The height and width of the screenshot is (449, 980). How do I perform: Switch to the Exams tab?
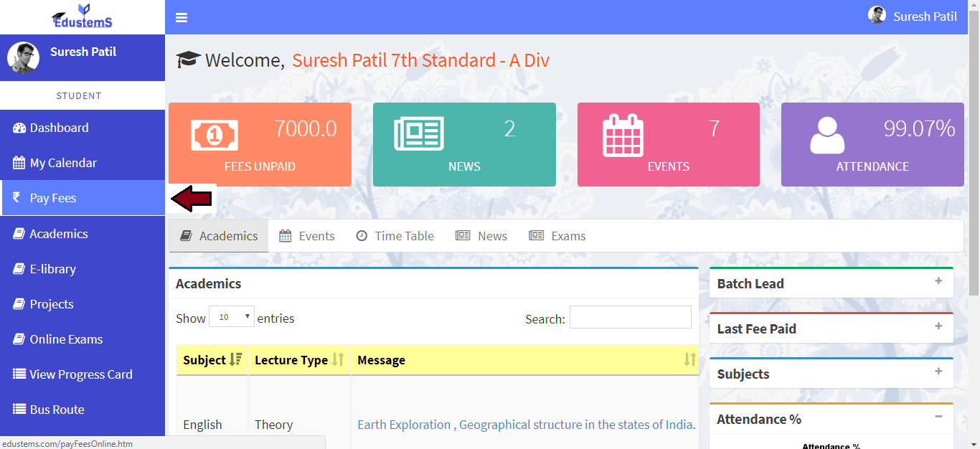557,236
